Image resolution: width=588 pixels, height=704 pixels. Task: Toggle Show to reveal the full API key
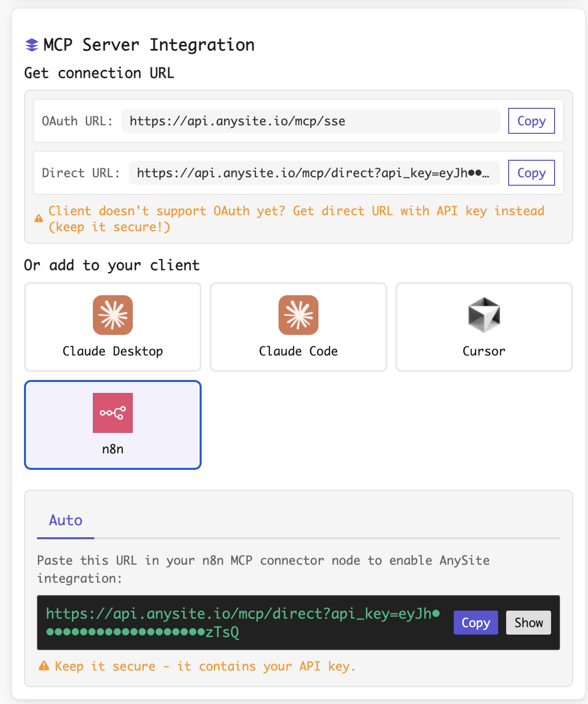pyautogui.click(x=528, y=623)
